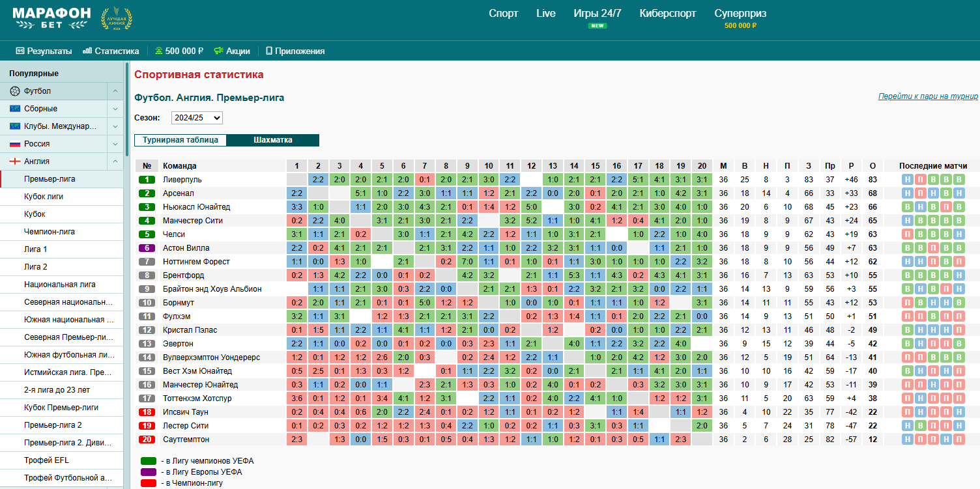The image size is (980, 489).
Task: Click the Результаты toolbar icon
Action: pyautogui.click(x=20, y=51)
